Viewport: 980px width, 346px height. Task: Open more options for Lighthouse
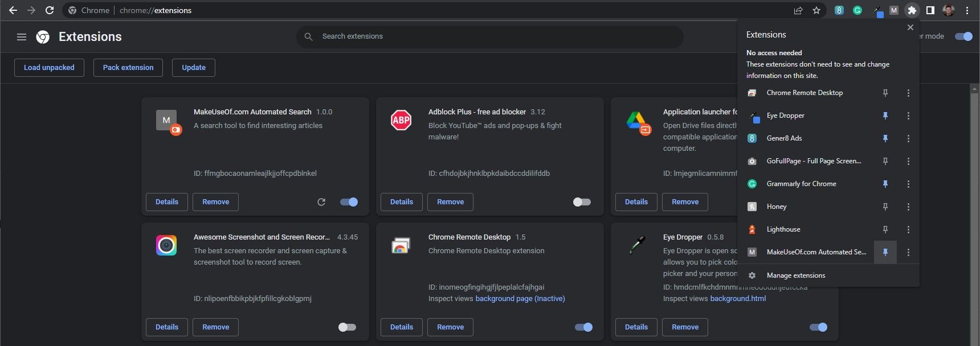coord(908,229)
